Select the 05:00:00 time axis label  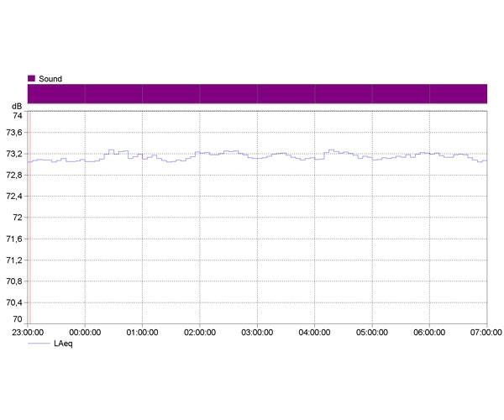click(x=371, y=333)
